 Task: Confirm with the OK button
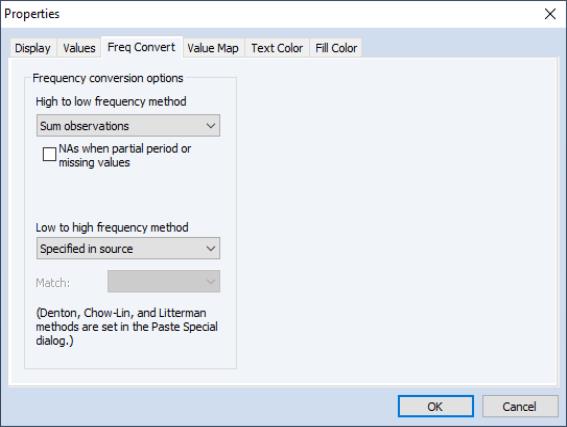pos(436,406)
